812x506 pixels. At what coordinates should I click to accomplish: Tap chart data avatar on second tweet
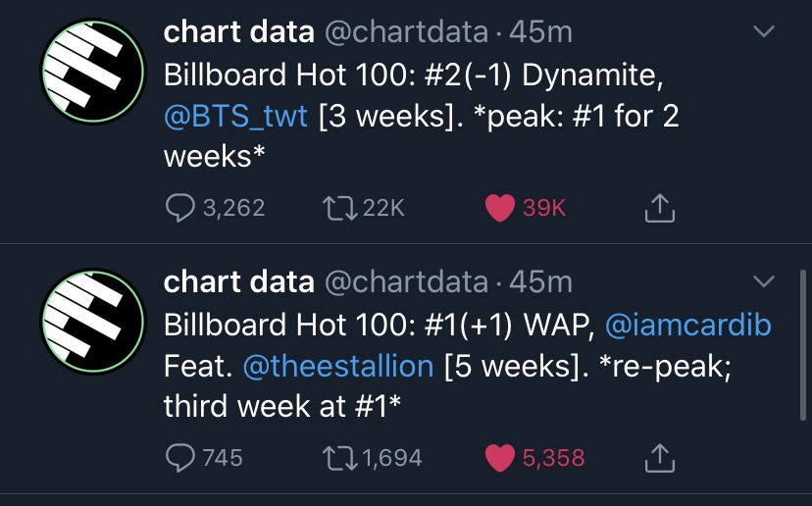pyautogui.click(x=93, y=321)
